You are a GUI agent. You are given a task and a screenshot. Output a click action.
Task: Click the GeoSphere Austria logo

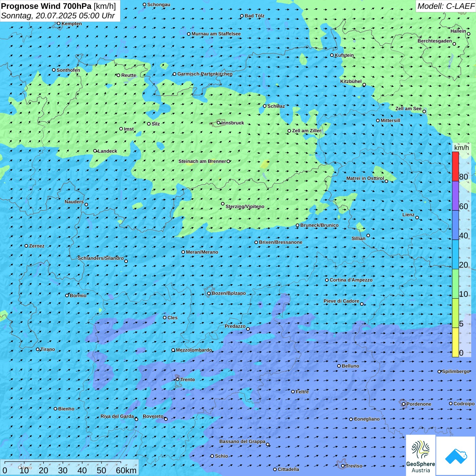tap(421, 456)
